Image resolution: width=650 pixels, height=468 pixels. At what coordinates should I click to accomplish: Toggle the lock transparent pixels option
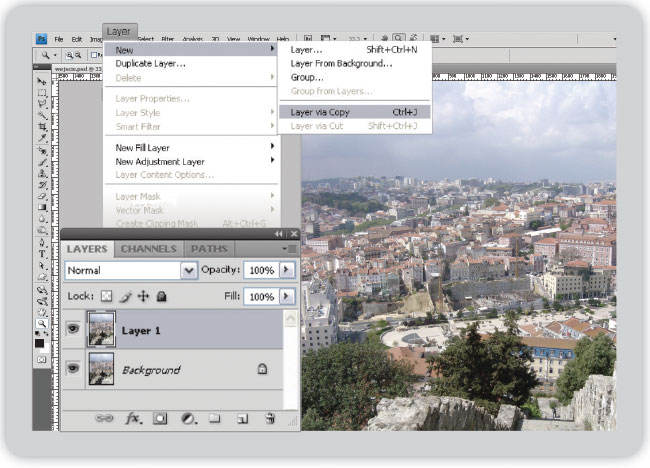pyautogui.click(x=107, y=297)
